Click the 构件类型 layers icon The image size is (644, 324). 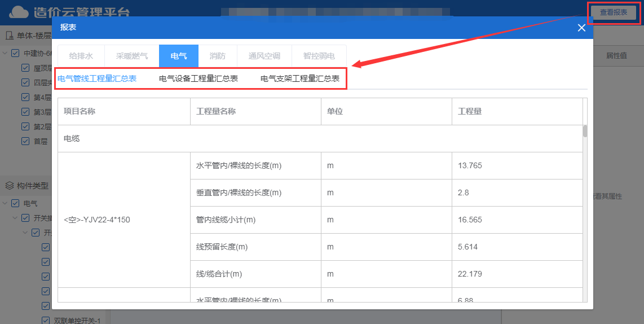tap(10, 186)
